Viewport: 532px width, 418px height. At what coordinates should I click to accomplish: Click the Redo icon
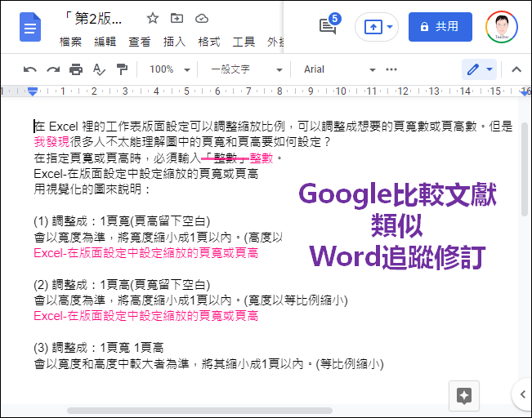53,69
